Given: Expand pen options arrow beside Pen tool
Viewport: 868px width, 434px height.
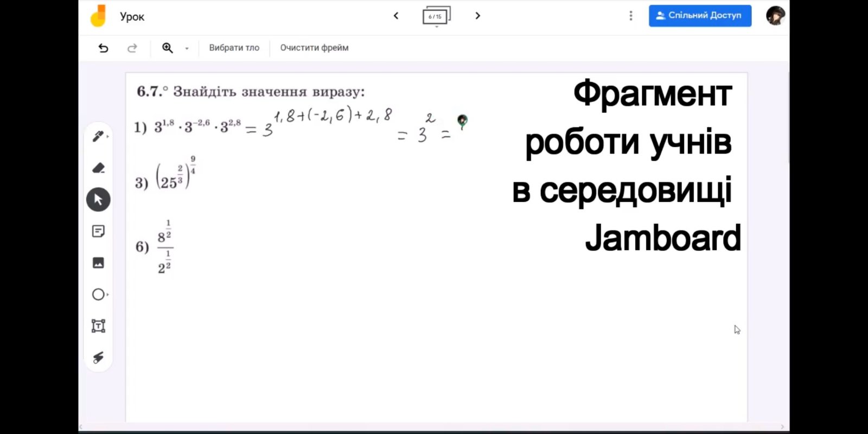Looking at the screenshot, I should pyautogui.click(x=108, y=137).
